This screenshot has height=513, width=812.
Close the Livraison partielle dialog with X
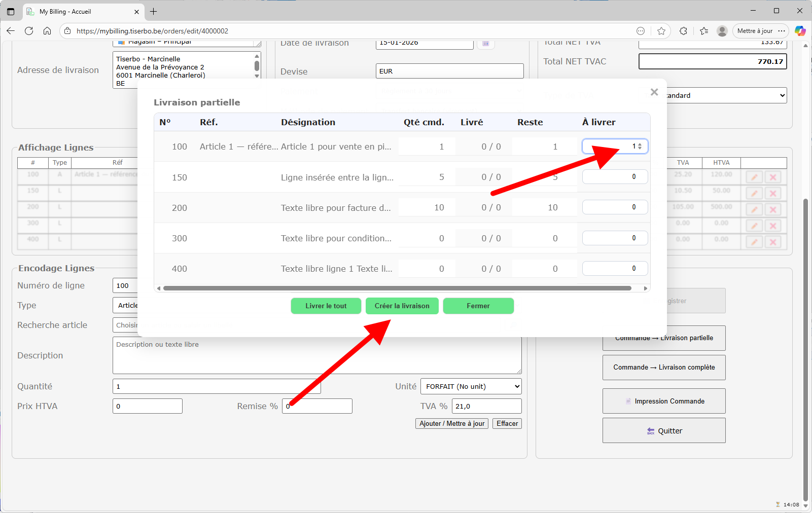tap(654, 92)
